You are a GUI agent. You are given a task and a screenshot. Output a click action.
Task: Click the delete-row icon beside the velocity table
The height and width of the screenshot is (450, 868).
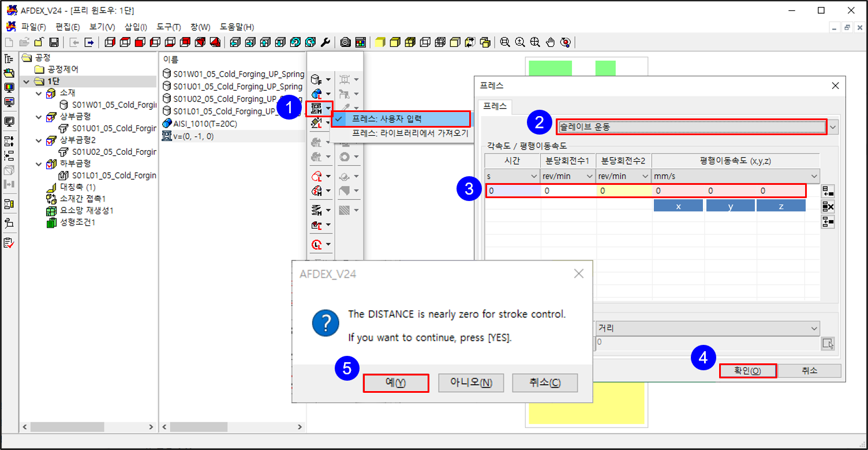pos(828,207)
